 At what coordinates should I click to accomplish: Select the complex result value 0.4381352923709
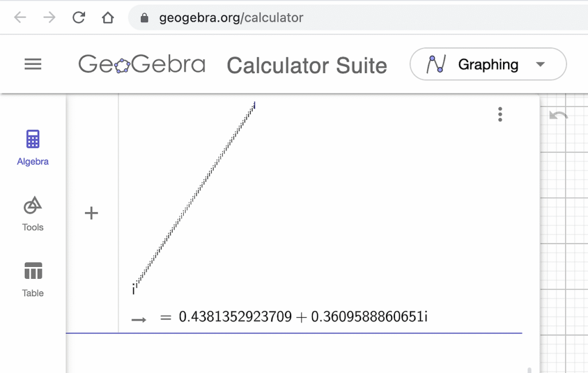[x=235, y=317]
